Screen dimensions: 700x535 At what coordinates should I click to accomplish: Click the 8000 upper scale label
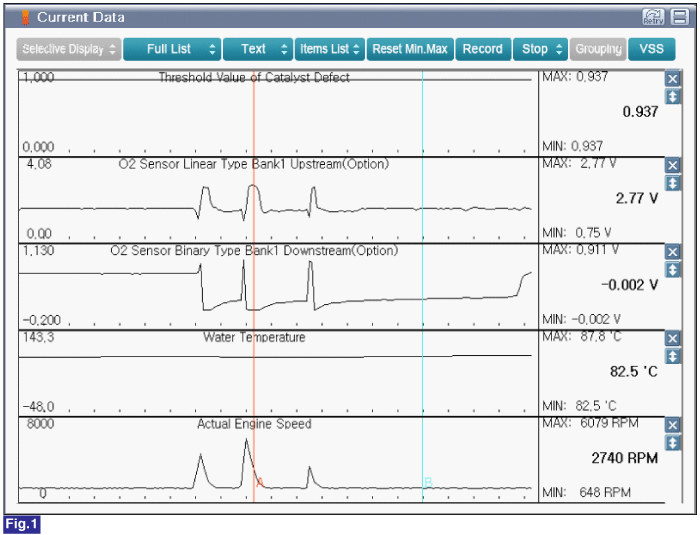(40, 424)
